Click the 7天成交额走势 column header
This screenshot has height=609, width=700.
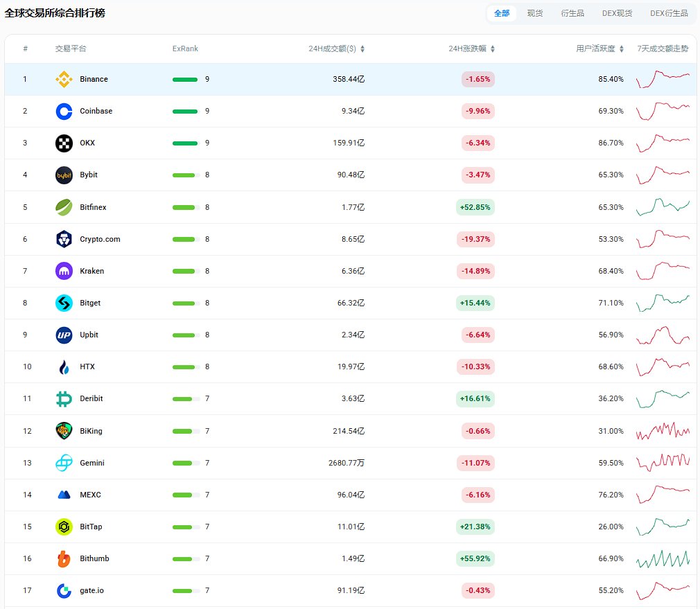[663, 48]
